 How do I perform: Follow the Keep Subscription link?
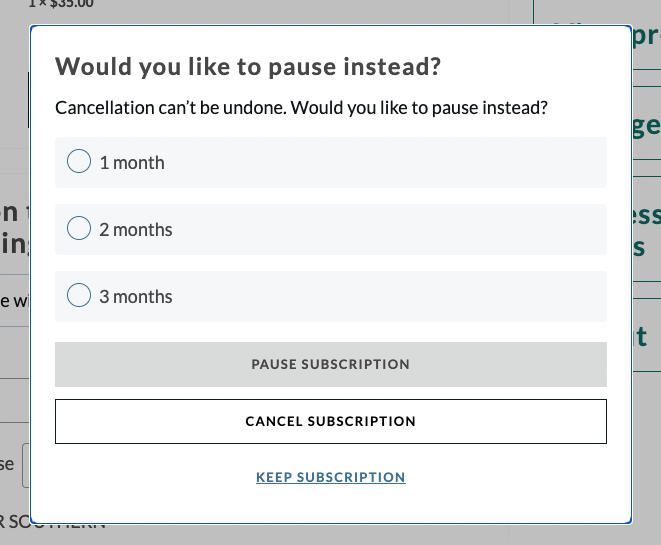tap(330, 477)
